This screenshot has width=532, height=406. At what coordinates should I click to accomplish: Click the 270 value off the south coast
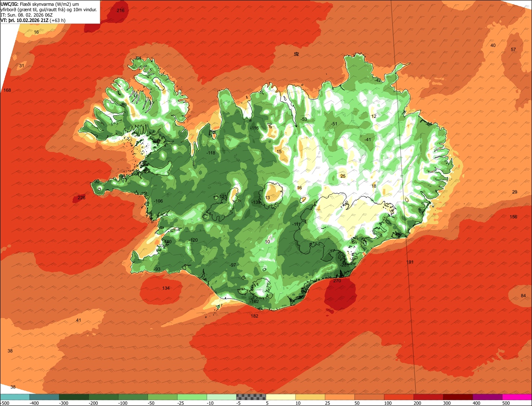[x=337, y=281]
